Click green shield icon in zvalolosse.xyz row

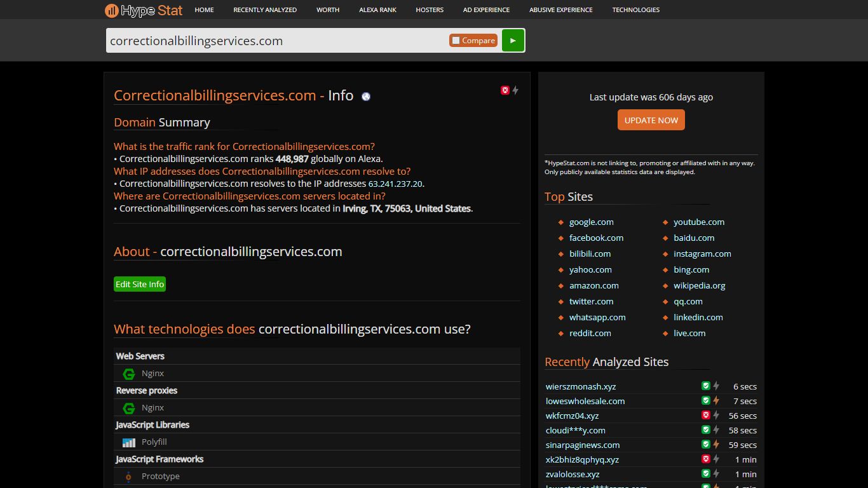705,473
